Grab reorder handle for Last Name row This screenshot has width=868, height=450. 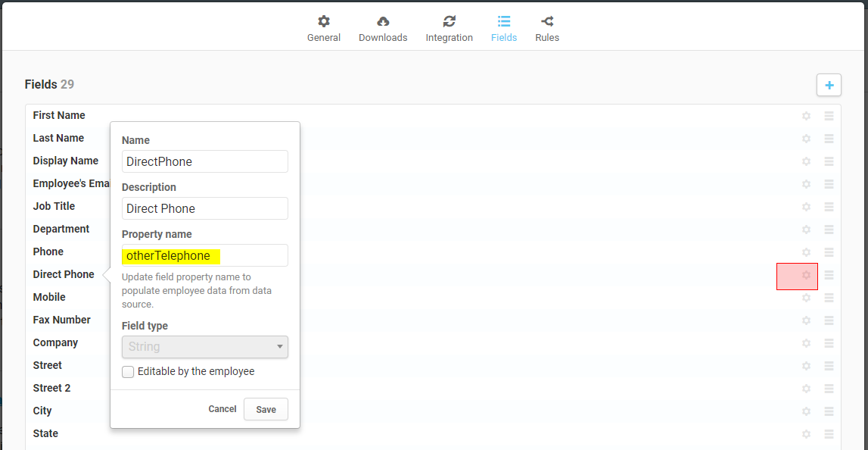pyautogui.click(x=829, y=139)
